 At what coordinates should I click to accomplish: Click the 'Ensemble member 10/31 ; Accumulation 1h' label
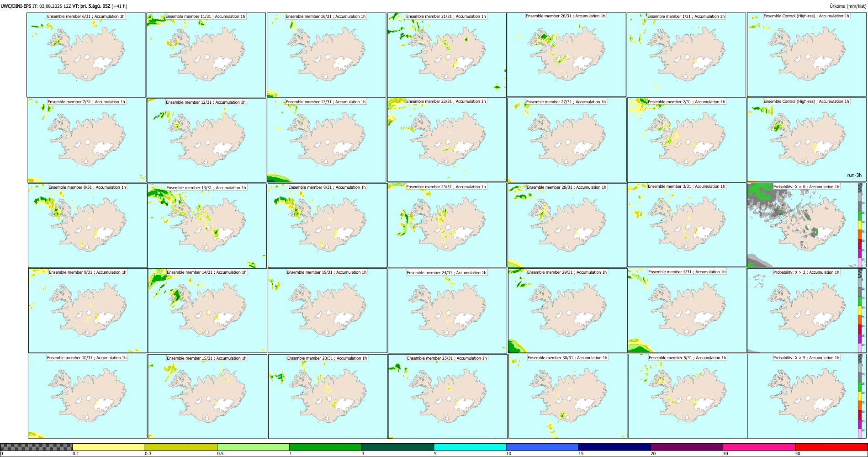tap(87, 358)
